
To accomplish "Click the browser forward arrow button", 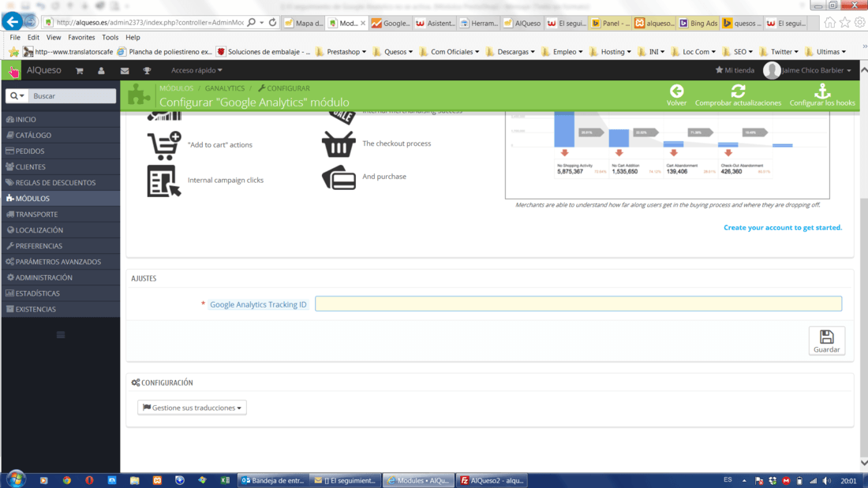I will pyautogui.click(x=31, y=22).
